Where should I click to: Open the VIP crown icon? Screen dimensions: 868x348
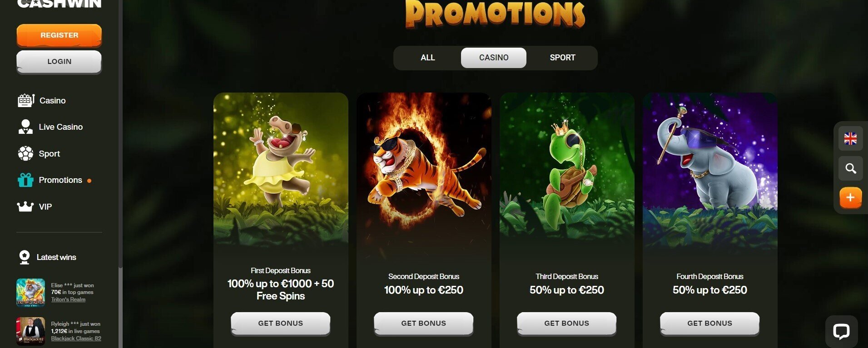click(x=25, y=206)
